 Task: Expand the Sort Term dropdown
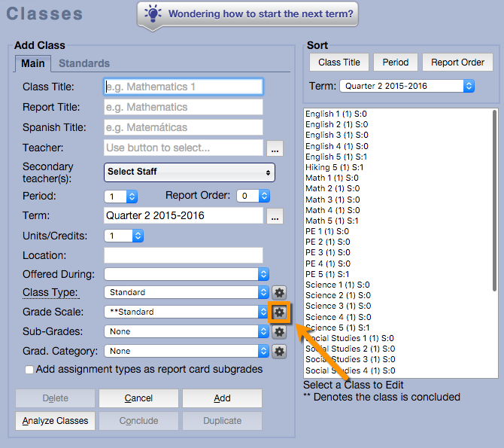tap(406, 86)
